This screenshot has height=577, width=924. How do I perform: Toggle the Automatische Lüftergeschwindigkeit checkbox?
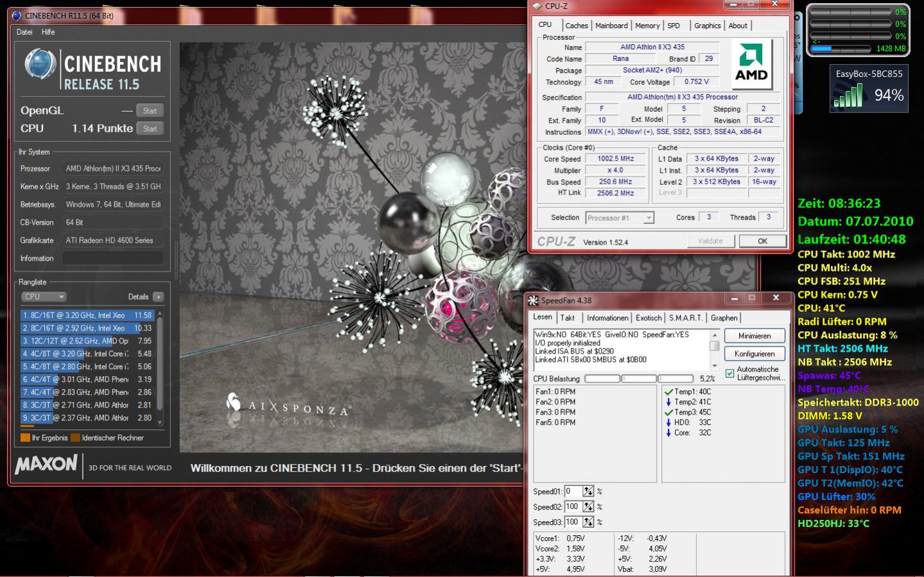(x=729, y=373)
